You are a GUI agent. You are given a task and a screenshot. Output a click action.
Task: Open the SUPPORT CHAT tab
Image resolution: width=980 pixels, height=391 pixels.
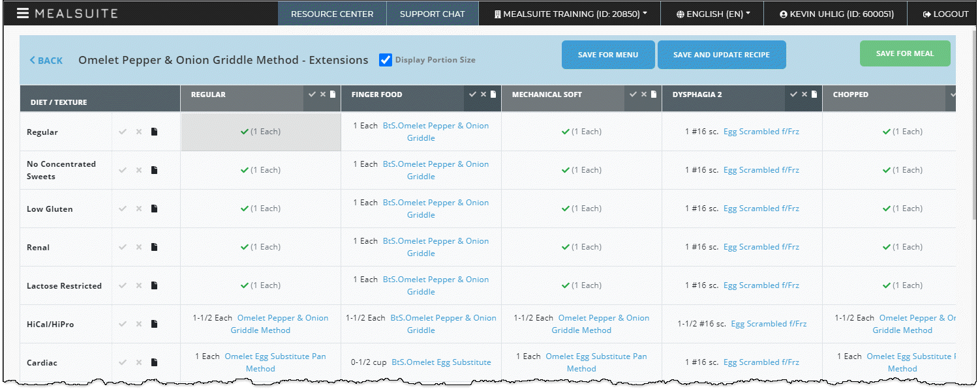pos(432,13)
